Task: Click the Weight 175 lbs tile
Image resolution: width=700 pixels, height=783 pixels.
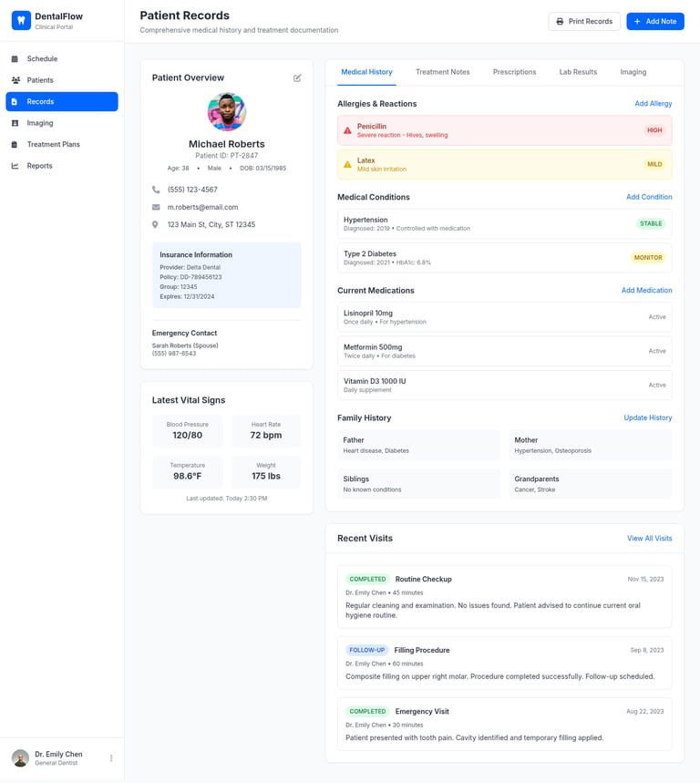Action: pyautogui.click(x=266, y=472)
